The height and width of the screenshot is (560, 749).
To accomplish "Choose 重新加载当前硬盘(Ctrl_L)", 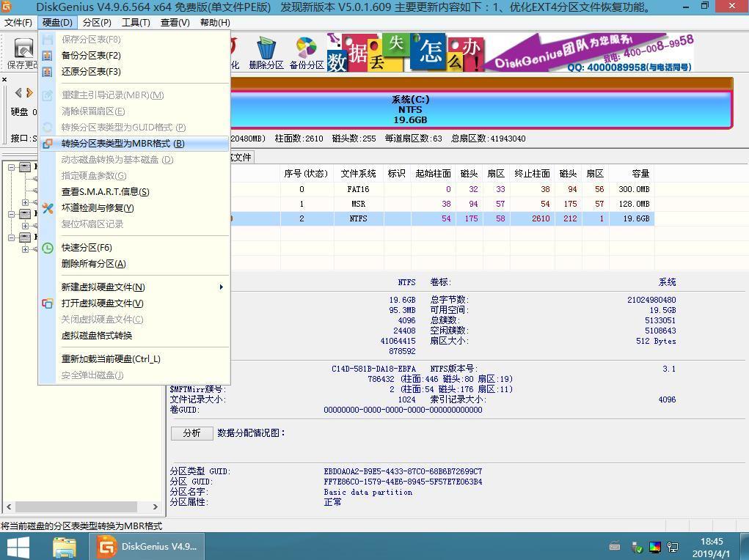I will pyautogui.click(x=134, y=359).
